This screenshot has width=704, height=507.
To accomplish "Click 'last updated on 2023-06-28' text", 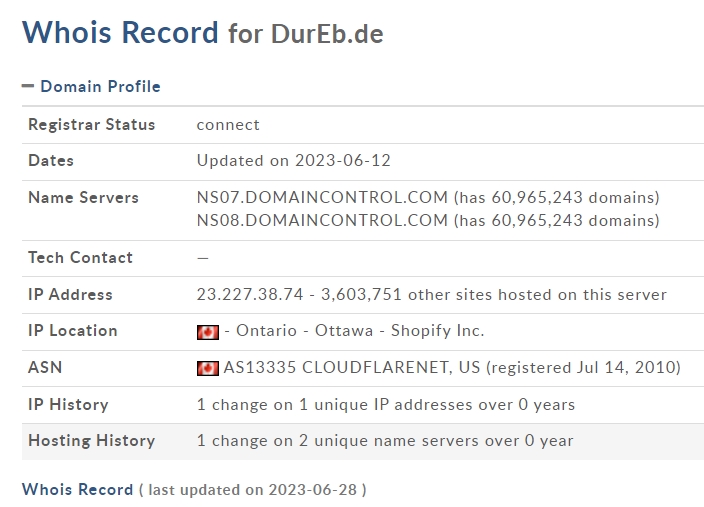I will click(x=253, y=490).
